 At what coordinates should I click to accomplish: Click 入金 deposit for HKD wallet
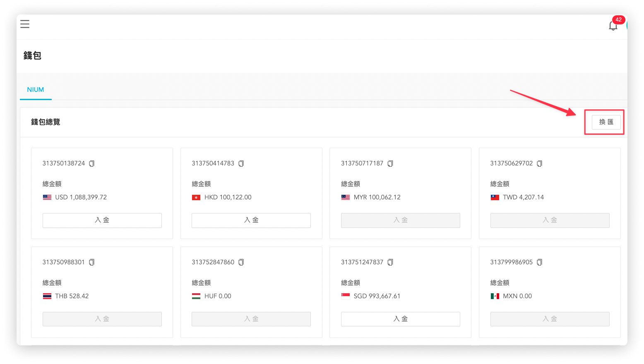(251, 220)
